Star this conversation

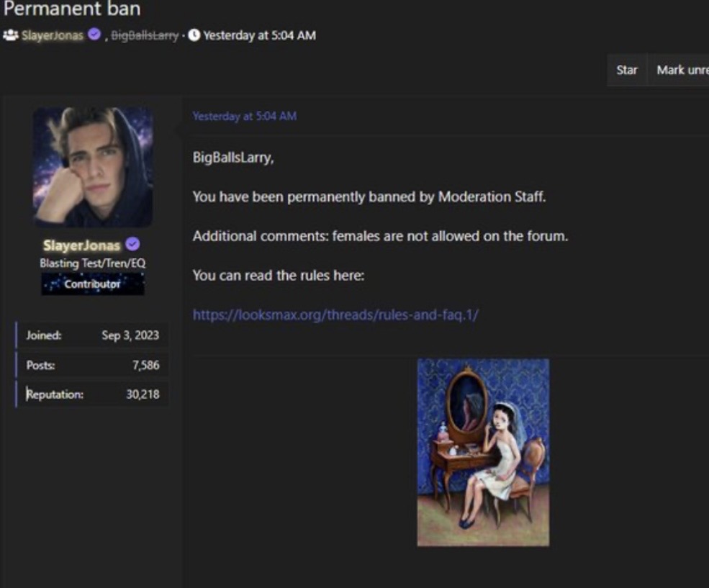627,70
